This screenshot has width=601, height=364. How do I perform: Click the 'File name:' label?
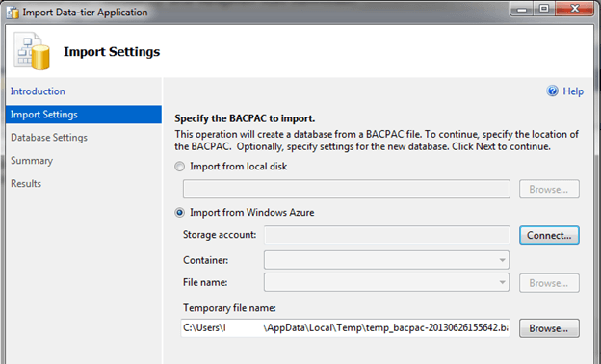[x=205, y=282]
